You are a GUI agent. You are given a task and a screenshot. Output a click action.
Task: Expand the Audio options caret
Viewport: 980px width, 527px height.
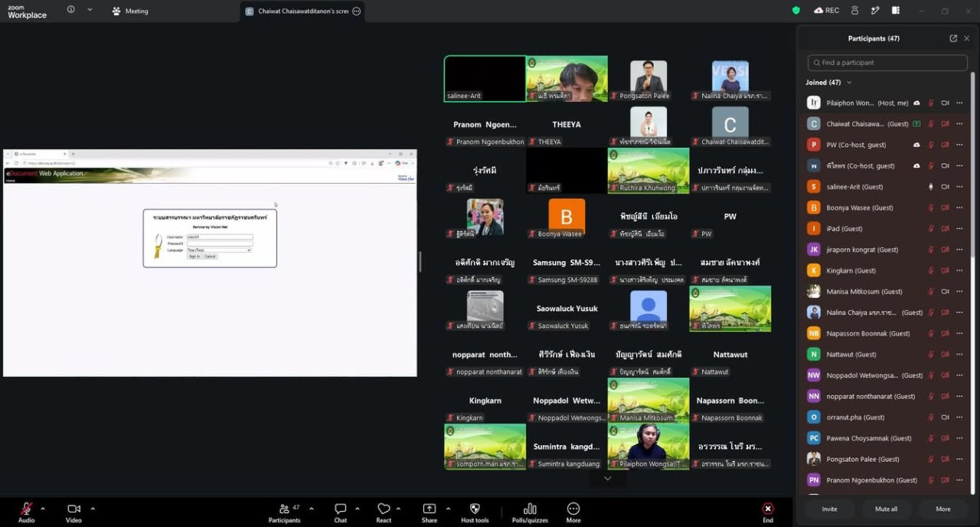(x=43, y=509)
